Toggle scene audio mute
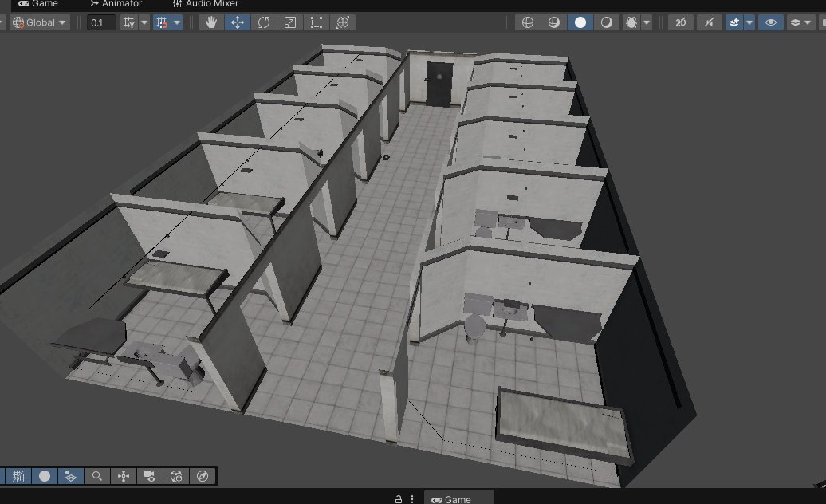826x504 pixels. click(x=708, y=22)
